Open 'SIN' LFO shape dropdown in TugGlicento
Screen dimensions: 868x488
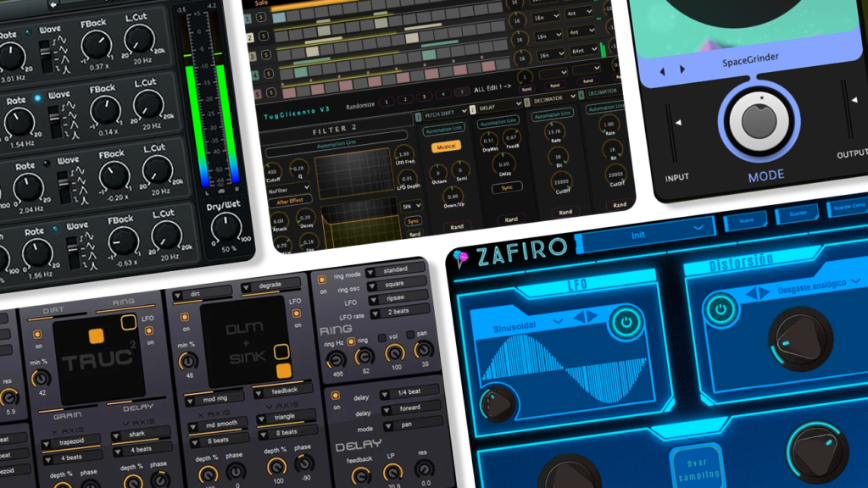click(x=411, y=206)
